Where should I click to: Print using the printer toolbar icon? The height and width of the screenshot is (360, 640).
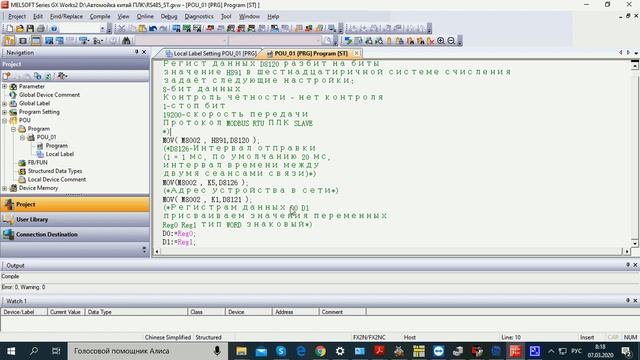[41, 29]
